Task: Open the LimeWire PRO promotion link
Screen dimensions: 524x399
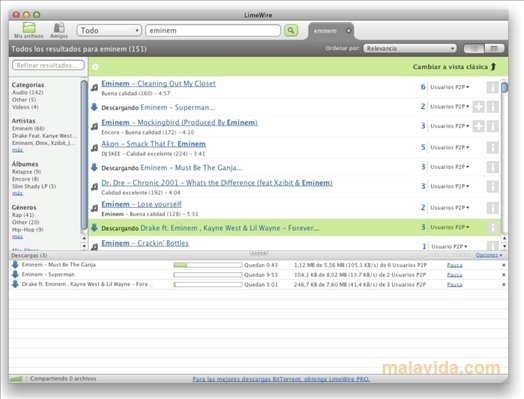Action: 281,379
